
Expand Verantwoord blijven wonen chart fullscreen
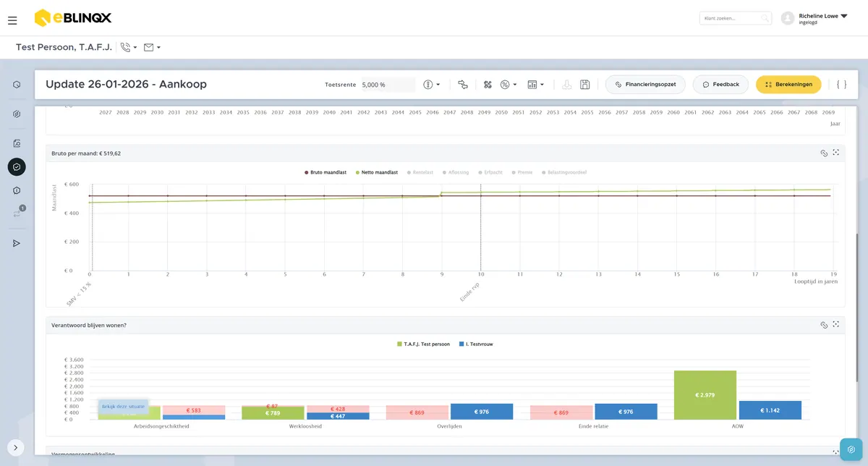coord(835,325)
